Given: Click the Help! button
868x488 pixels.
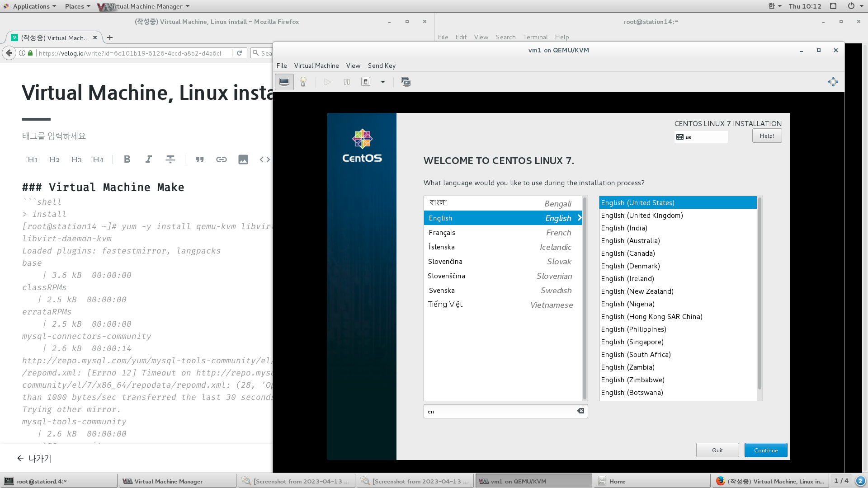Looking at the screenshot, I should click(767, 136).
